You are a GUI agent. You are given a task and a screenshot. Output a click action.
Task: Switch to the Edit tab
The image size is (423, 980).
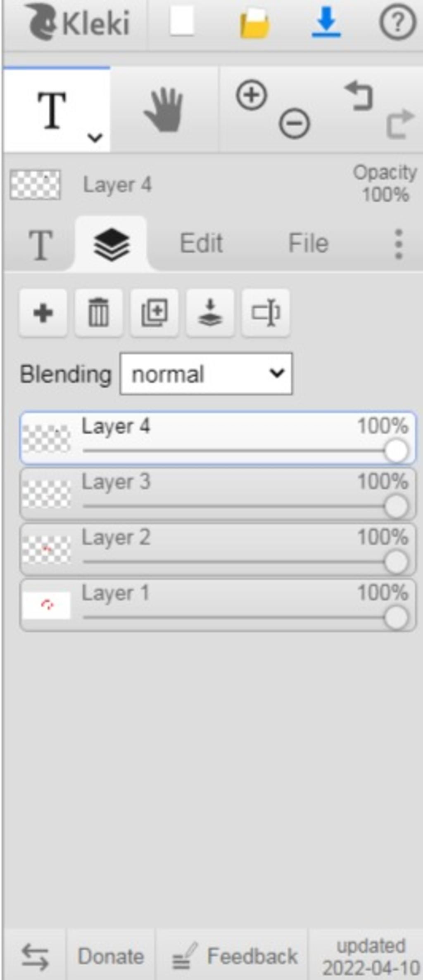pos(201,243)
